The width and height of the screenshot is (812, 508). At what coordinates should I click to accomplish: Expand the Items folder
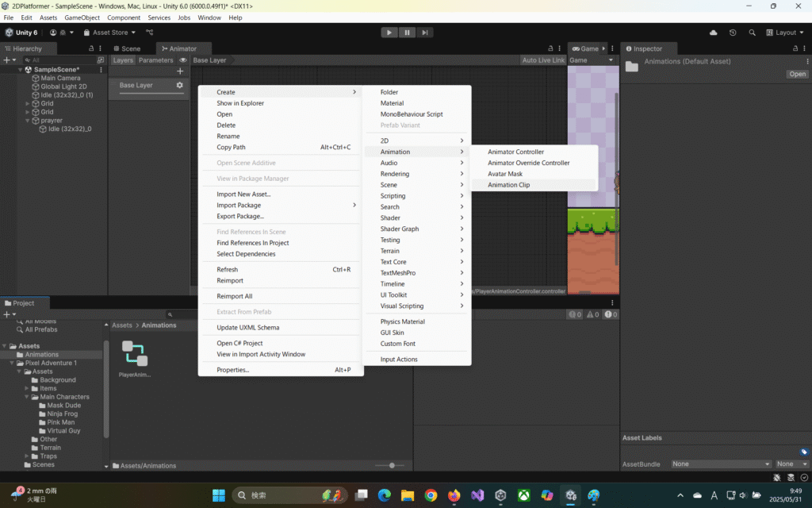click(26, 388)
